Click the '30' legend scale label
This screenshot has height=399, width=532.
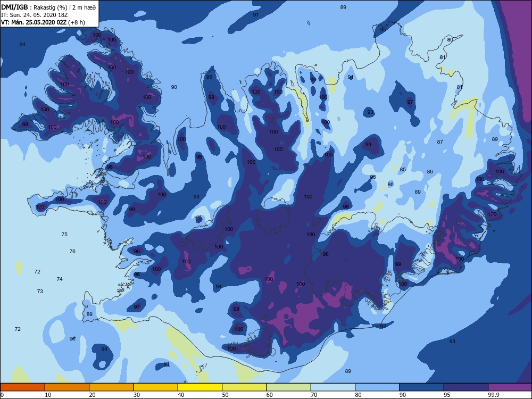pos(137,395)
